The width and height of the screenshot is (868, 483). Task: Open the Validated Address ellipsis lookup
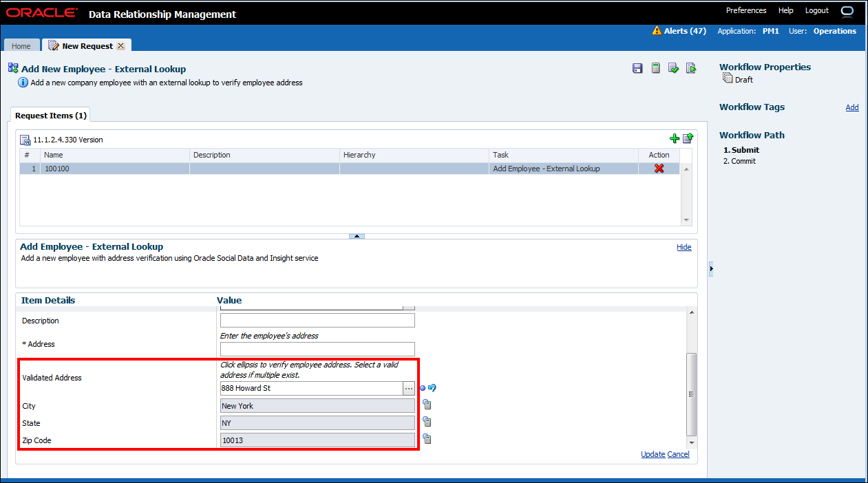409,389
